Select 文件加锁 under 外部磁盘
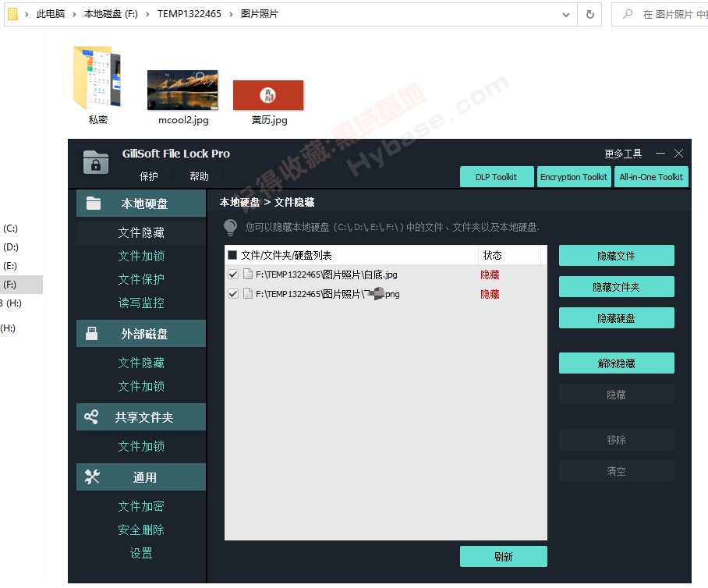Image resolution: width=708 pixels, height=588 pixels. tap(141, 386)
